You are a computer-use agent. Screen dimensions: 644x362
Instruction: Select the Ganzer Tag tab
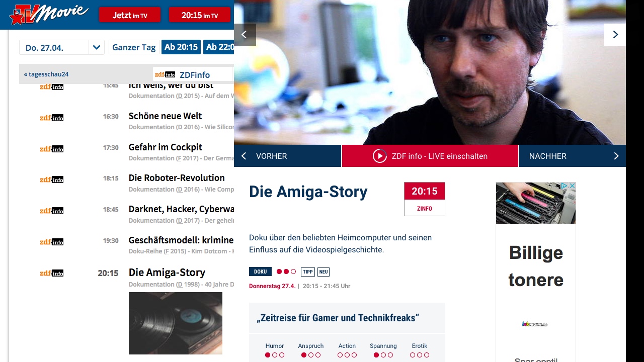coord(134,47)
